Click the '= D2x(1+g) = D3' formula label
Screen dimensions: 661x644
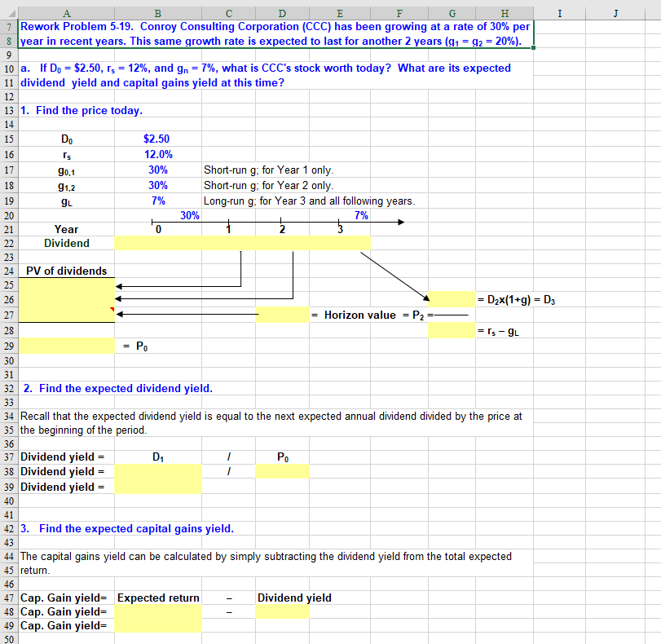point(517,300)
